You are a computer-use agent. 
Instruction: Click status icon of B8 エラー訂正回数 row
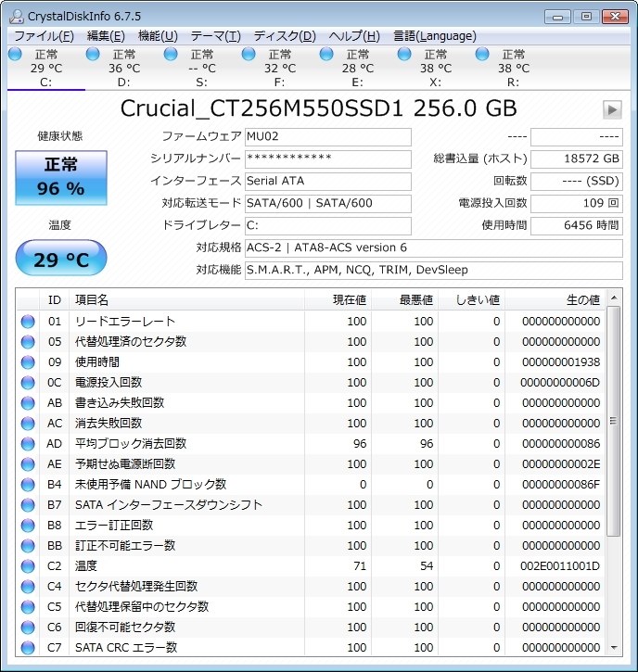click(28, 526)
